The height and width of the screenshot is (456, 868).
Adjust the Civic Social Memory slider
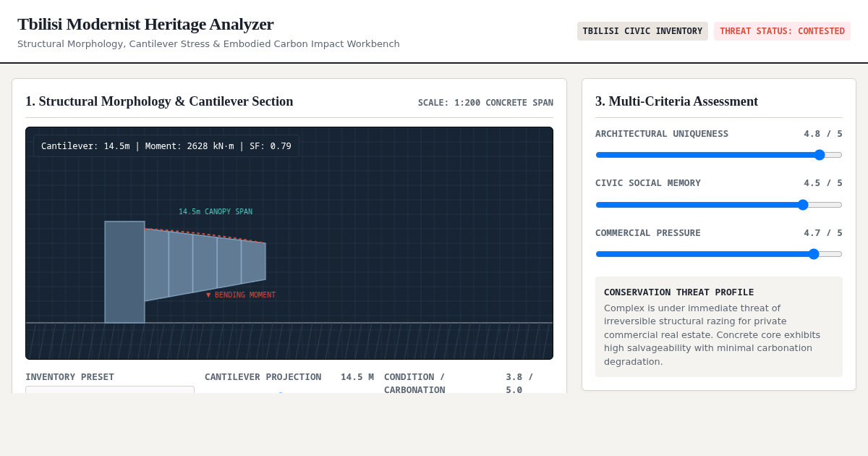[719, 205]
